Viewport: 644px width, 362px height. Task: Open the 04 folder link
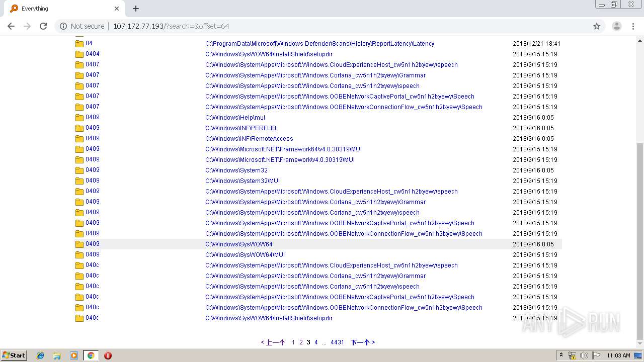[x=89, y=43]
